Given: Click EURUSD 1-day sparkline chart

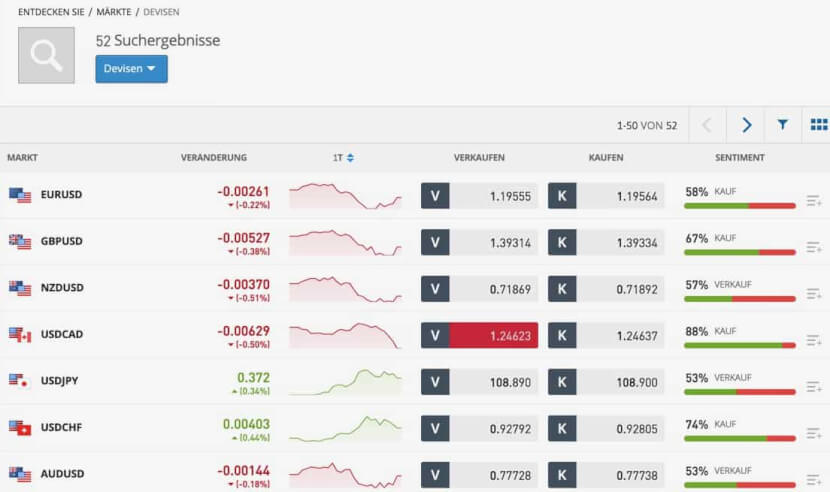Looking at the screenshot, I should pos(345,196).
